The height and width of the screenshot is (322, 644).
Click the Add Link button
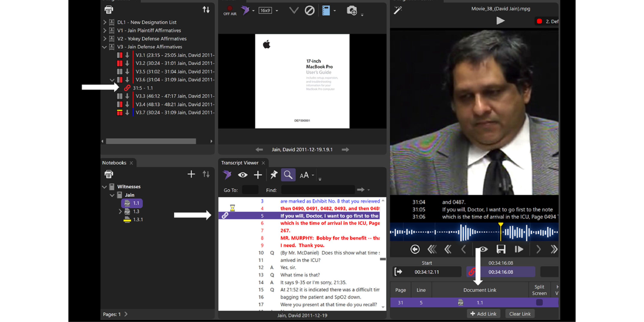pyautogui.click(x=483, y=314)
